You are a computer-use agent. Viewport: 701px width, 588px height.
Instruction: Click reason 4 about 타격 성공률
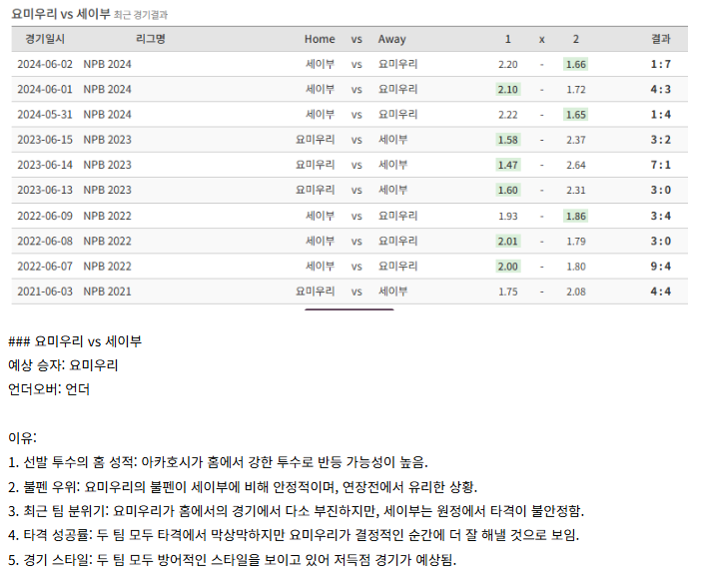pyautogui.click(x=294, y=535)
